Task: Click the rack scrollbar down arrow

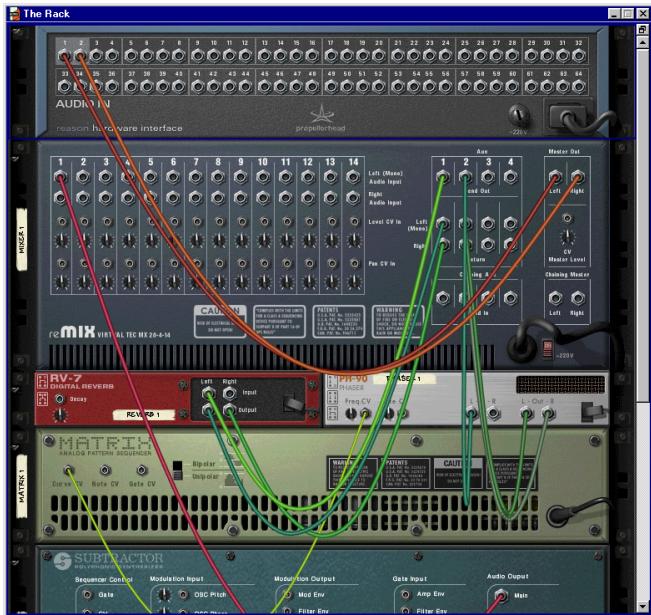Action: pos(642,606)
